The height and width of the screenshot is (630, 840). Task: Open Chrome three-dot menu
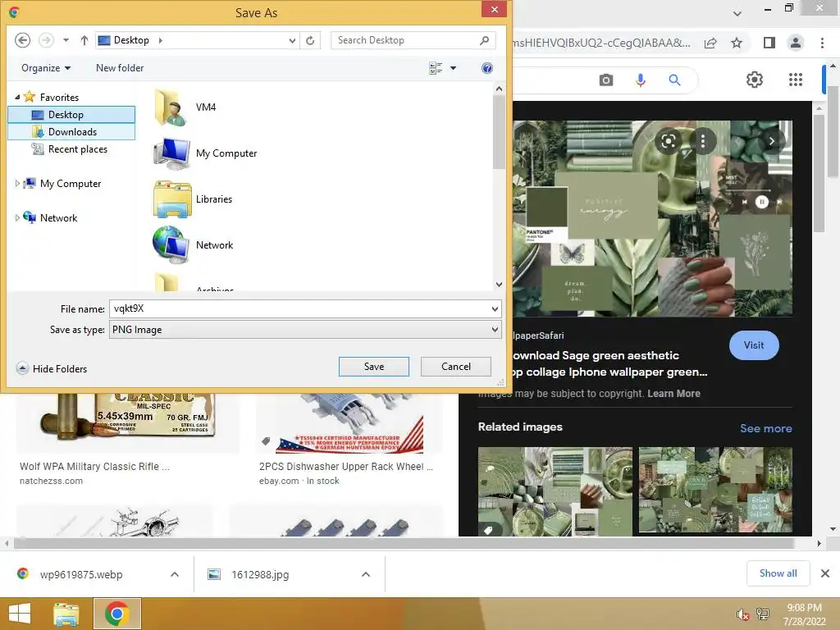click(822, 43)
